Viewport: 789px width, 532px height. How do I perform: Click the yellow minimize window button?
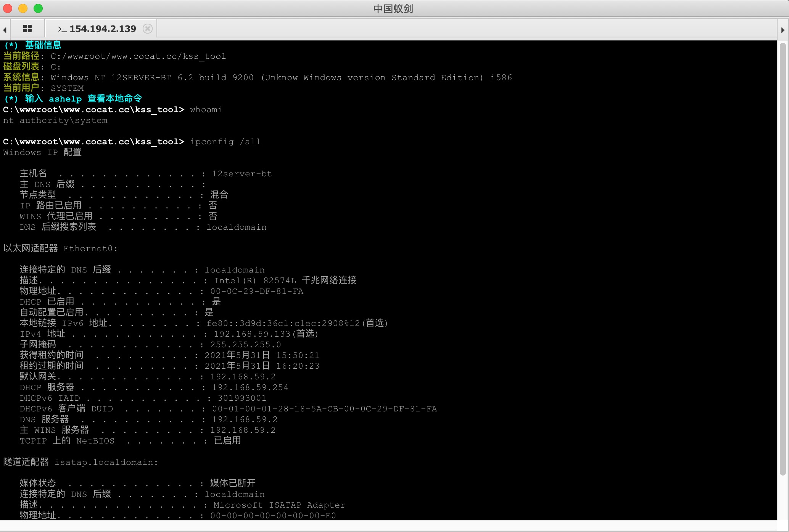coord(23,8)
